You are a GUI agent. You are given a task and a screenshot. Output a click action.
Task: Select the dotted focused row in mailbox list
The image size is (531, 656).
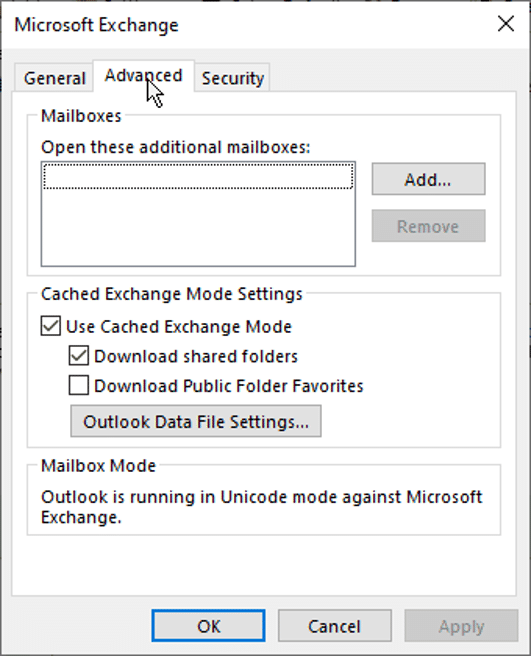pyautogui.click(x=198, y=176)
